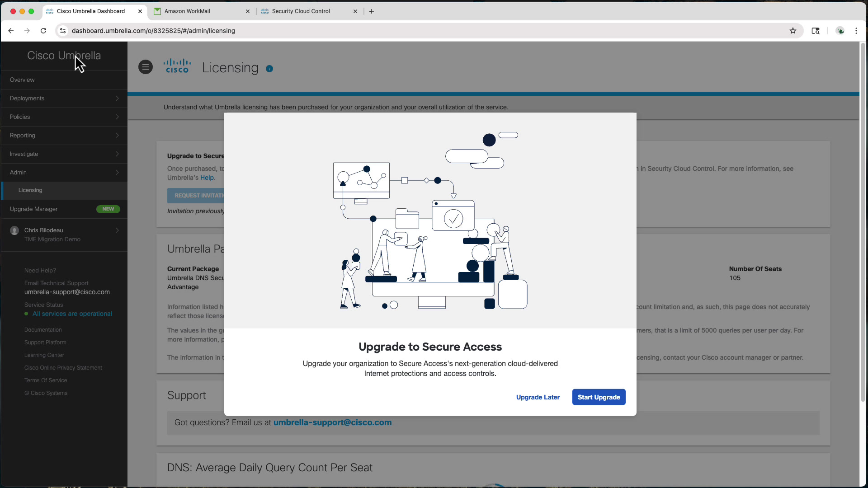
Task: Click the info icon next to Licensing
Action: [269, 69]
